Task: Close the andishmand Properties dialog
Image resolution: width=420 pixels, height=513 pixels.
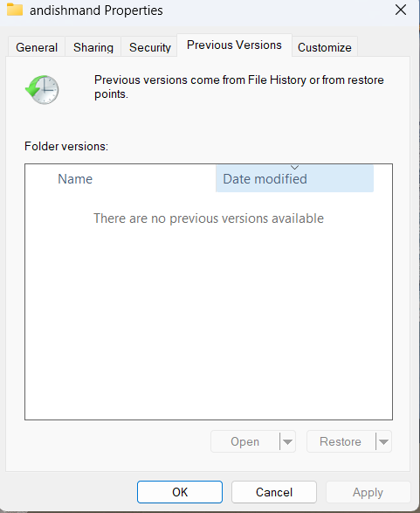Action: pos(401,10)
